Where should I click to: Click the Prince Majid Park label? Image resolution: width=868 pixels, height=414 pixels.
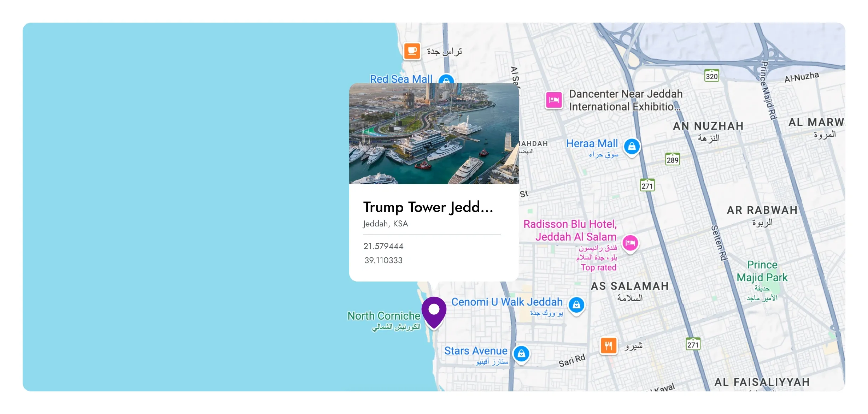(762, 271)
